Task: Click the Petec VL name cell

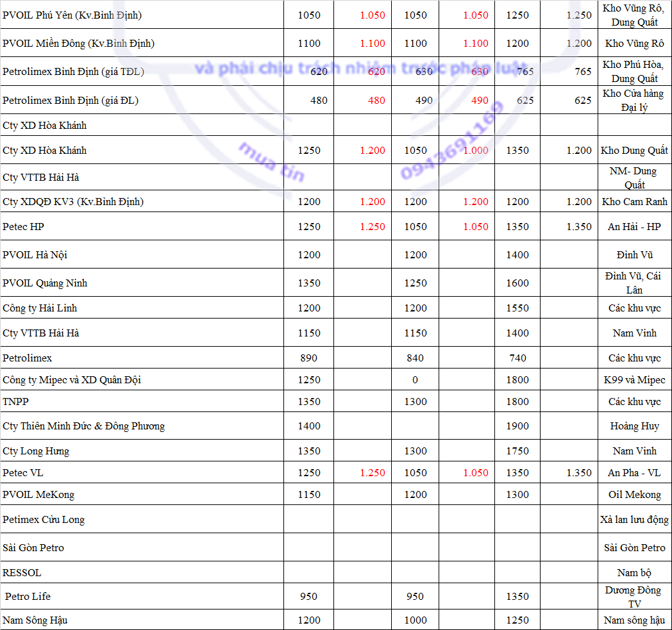Action: click(x=142, y=472)
